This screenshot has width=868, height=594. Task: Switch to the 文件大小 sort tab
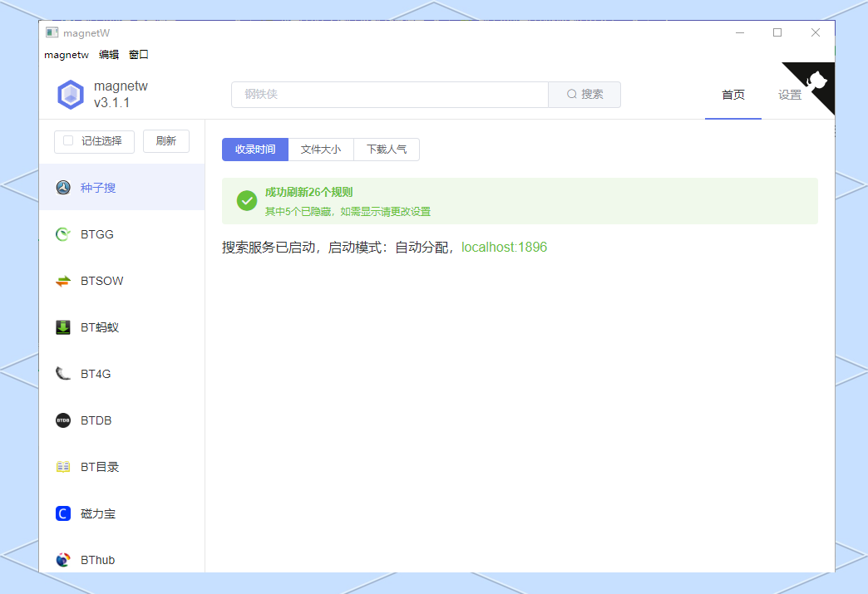click(x=321, y=149)
